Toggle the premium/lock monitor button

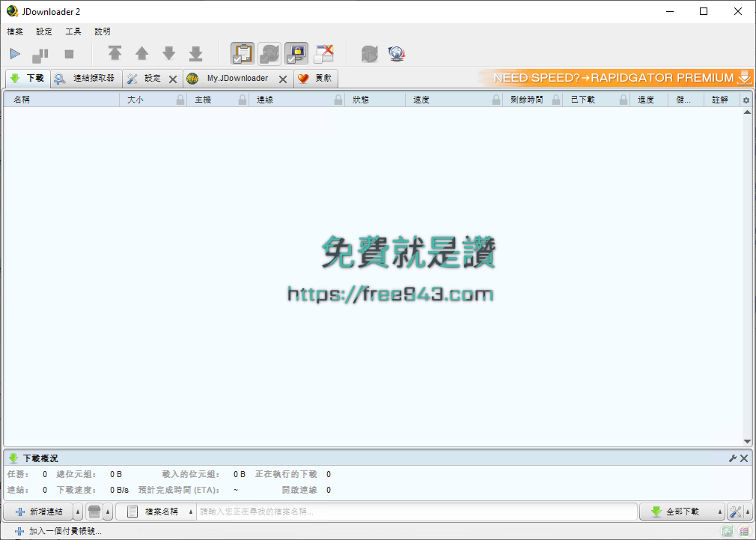coord(296,53)
